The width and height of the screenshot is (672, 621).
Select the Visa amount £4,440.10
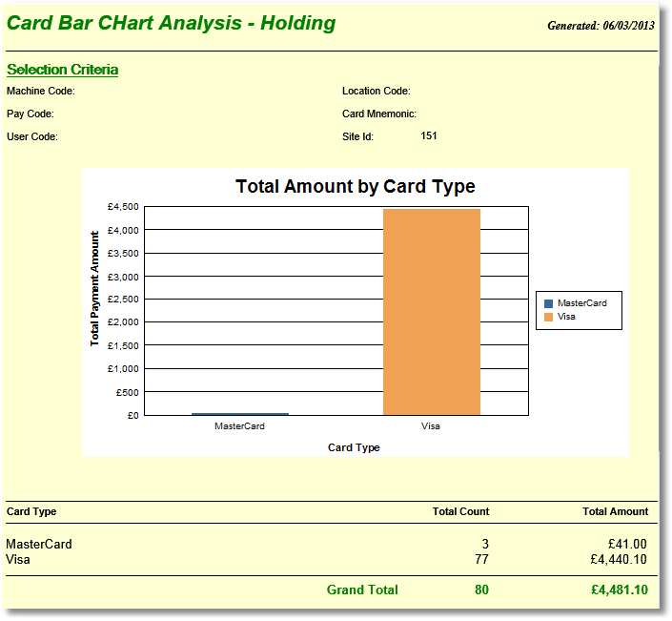pyautogui.click(x=619, y=560)
